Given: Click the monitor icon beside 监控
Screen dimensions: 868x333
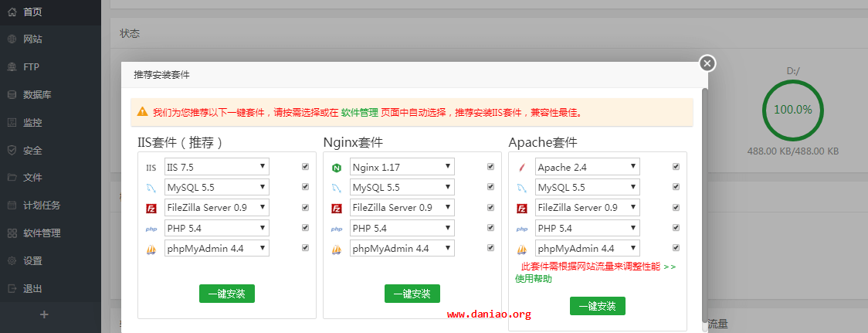Looking at the screenshot, I should point(12,122).
